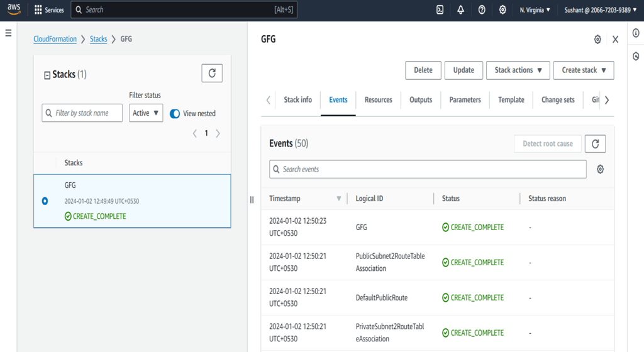Open the N. Virginia region selector
This screenshot has width=644, height=352.
(x=535, y=10)
